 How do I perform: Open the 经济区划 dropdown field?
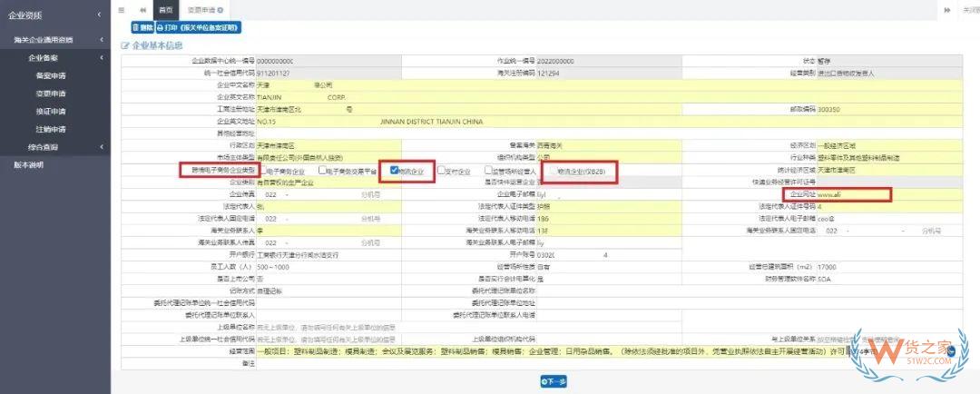coord(889,145)
